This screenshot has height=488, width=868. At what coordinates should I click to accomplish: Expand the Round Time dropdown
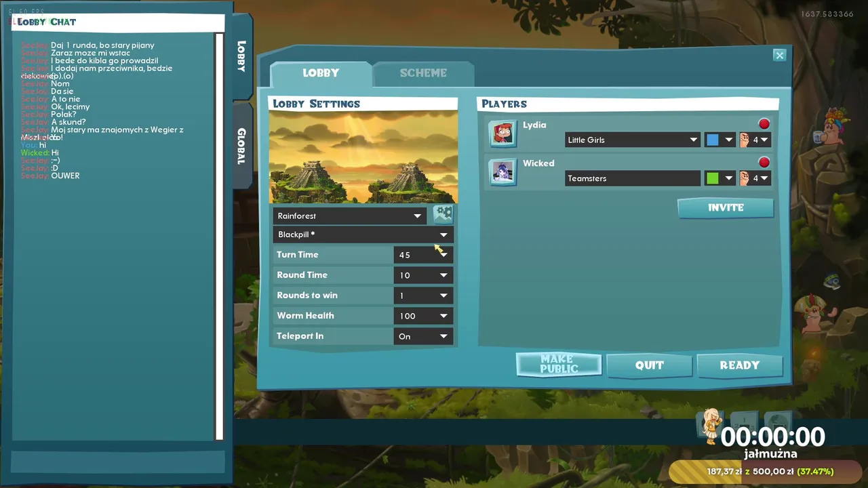423,275
